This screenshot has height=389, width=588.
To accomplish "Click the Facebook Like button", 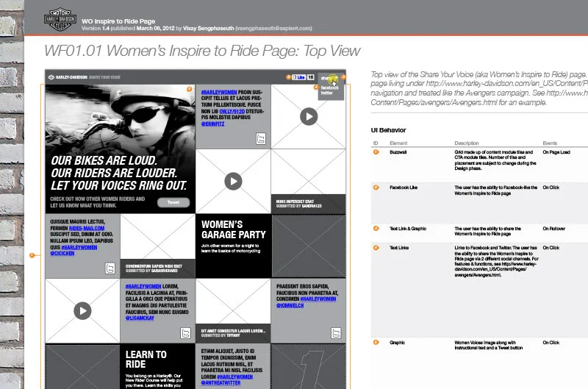I will tap(299, 77).
